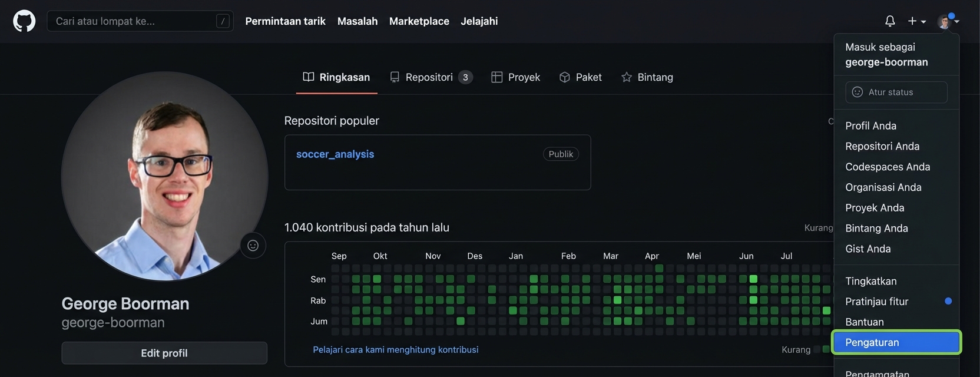Open the soccer_analysis repository link
This screenshot has width=980, height=377.
[x=335, y=154]
